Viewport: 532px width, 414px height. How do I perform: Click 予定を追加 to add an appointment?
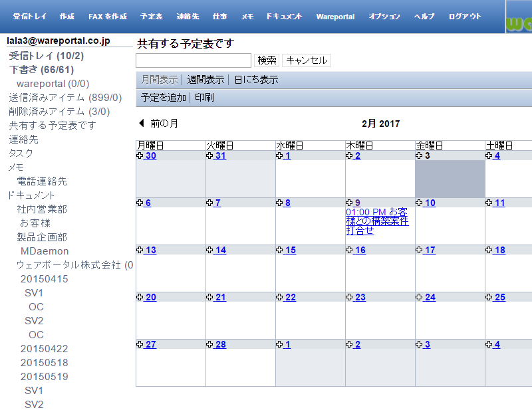(164, 98)
